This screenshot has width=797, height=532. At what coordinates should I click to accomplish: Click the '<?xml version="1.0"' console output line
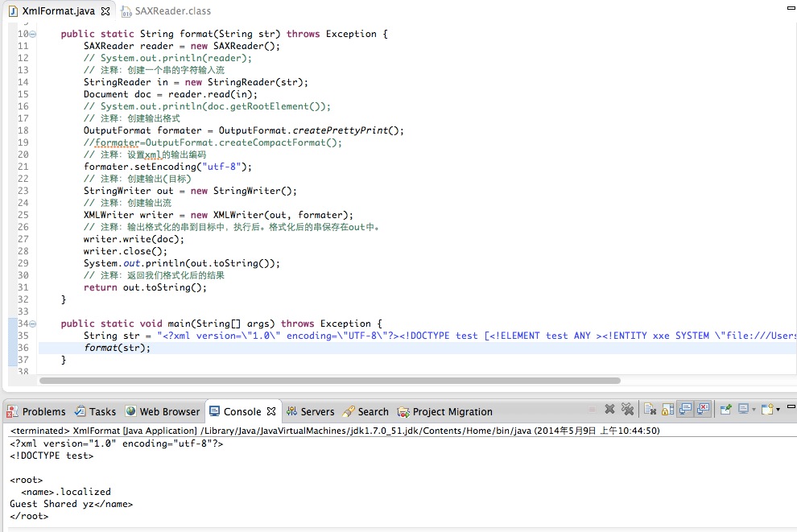click(117, 443)
